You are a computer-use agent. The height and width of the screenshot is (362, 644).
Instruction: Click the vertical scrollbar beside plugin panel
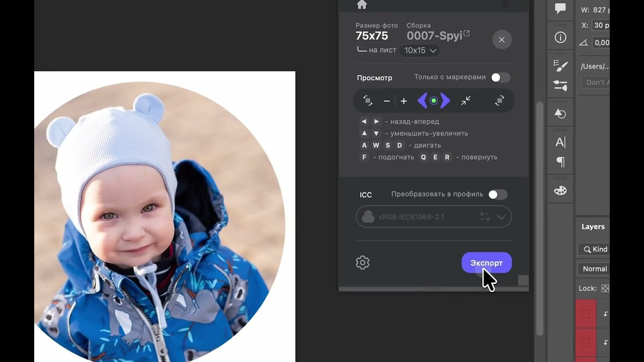click(540, 219)
